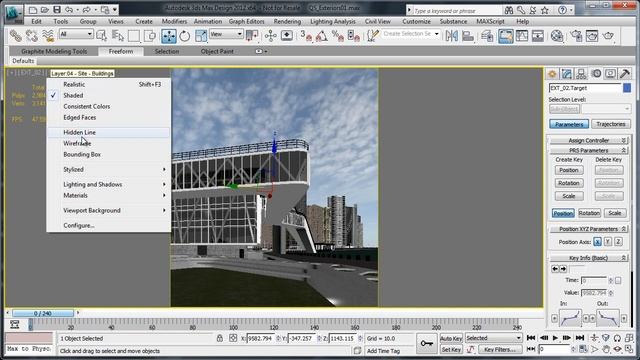Expand the Viewport Background submenu
Viewport: 640px width, 360px height.
tap(109, 211)
